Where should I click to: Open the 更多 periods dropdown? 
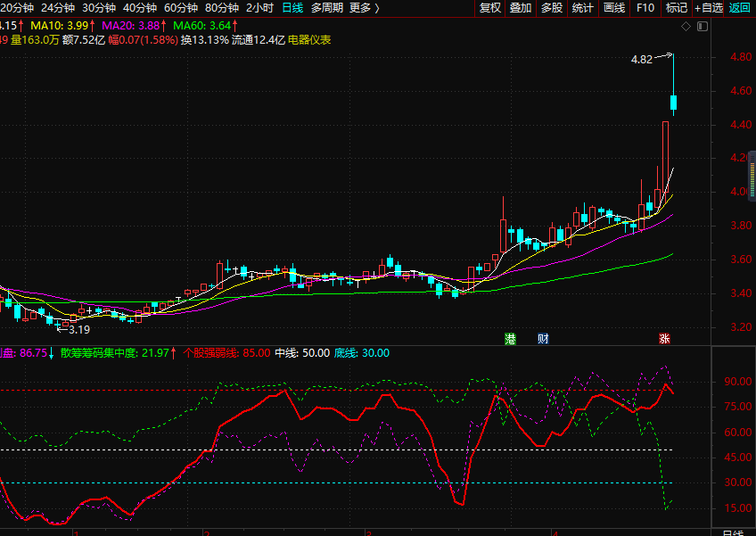[364, 8]
